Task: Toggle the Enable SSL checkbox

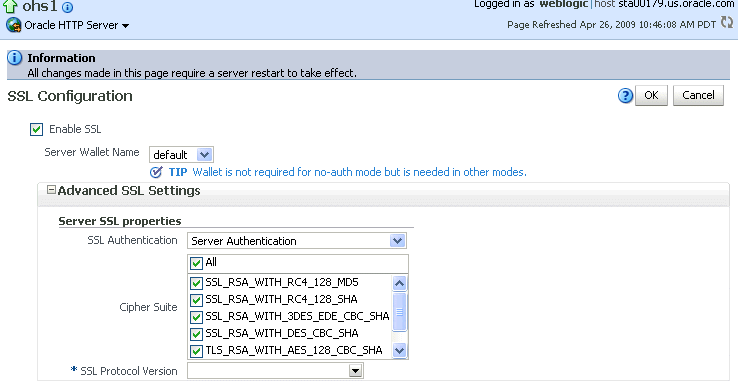Action: point(36,129)
